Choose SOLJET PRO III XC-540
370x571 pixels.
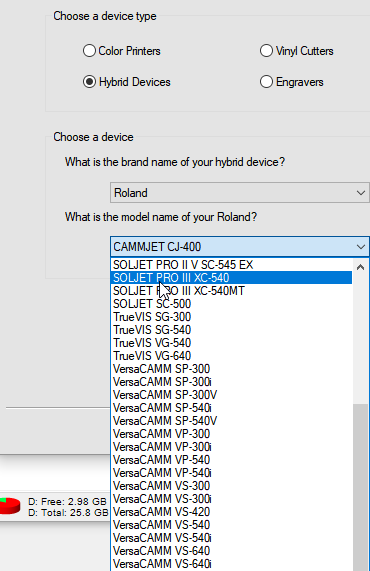click(231, 278)
